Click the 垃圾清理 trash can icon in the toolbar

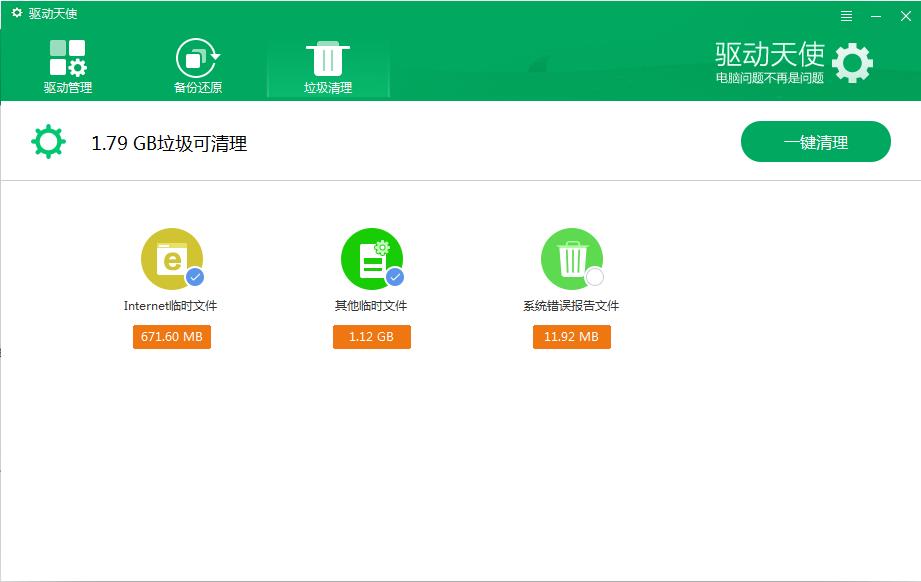click(328, 58)
